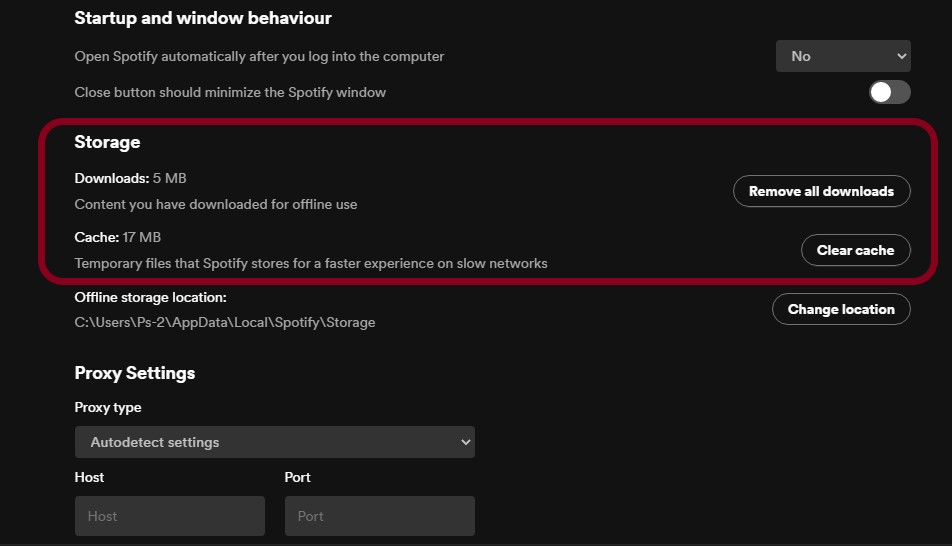Click the Storage section heading
The height and width of the screenshot is (546, 952).
tap(107, 142)
